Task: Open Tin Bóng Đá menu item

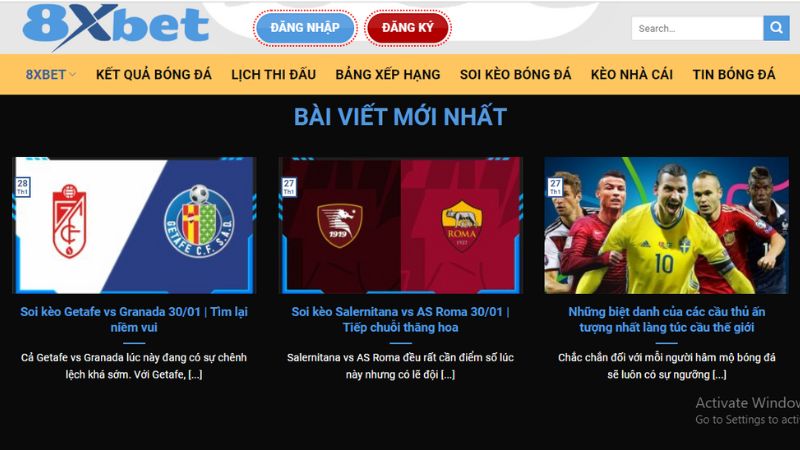Action: pos(734,74)
